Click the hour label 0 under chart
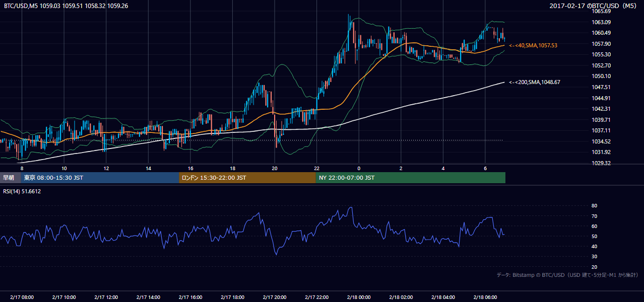This screenshot has height=302, width=644. click(x=359, y=168)
